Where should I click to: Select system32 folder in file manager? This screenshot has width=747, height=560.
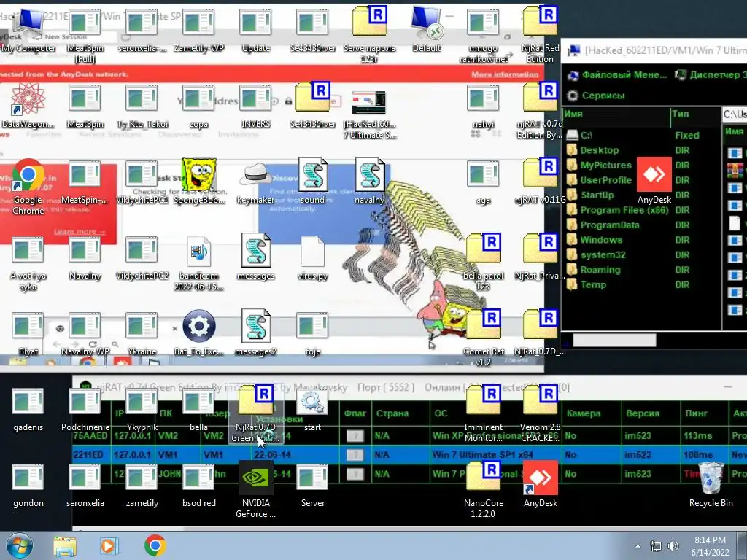[603, 254]
